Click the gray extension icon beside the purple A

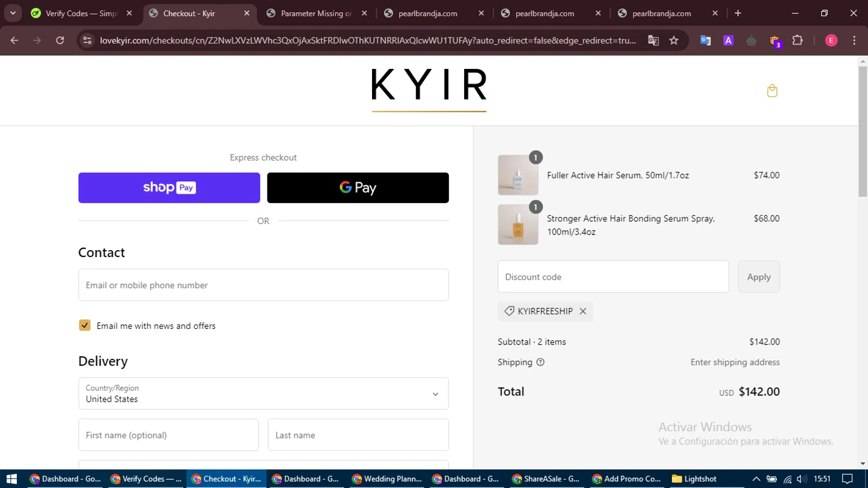coord(751,41)
